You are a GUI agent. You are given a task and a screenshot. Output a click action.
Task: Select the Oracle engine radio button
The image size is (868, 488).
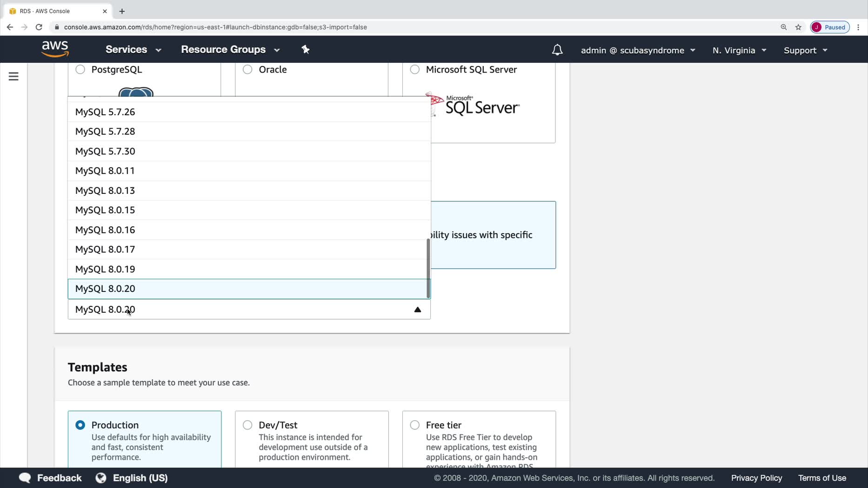(x=247, y=69)
